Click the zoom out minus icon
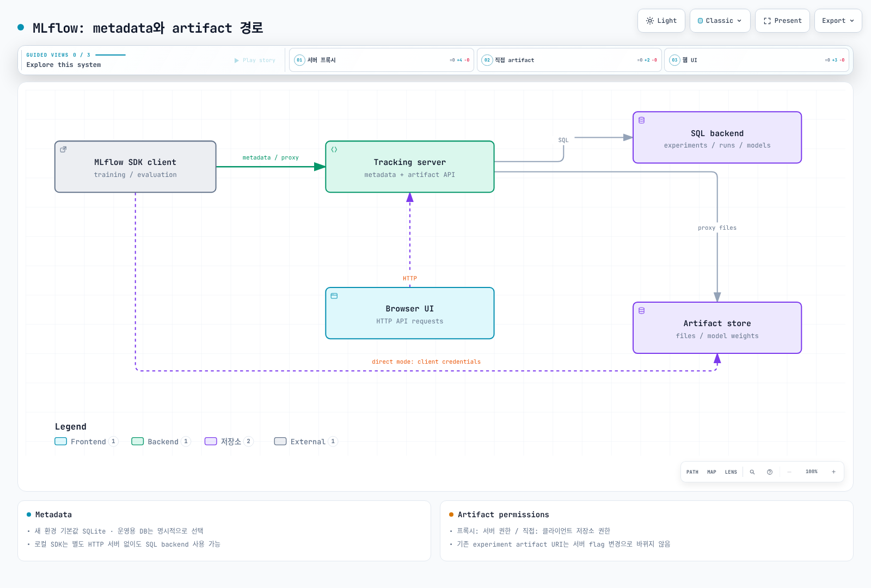871x588 pixels. pyautogui.click(x=789, y=472)
